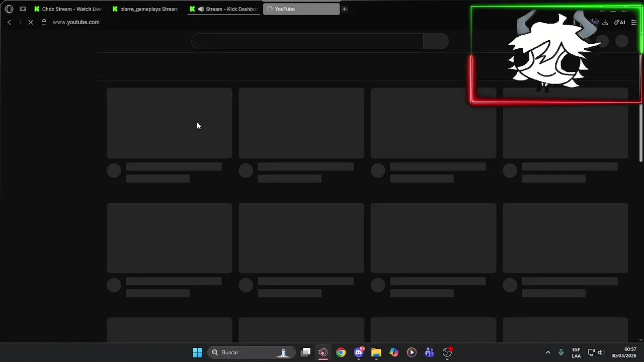This screenshot has height=362, width=644.
Task: Open Opera GX from taskbar
Action: tap(323, 352)
